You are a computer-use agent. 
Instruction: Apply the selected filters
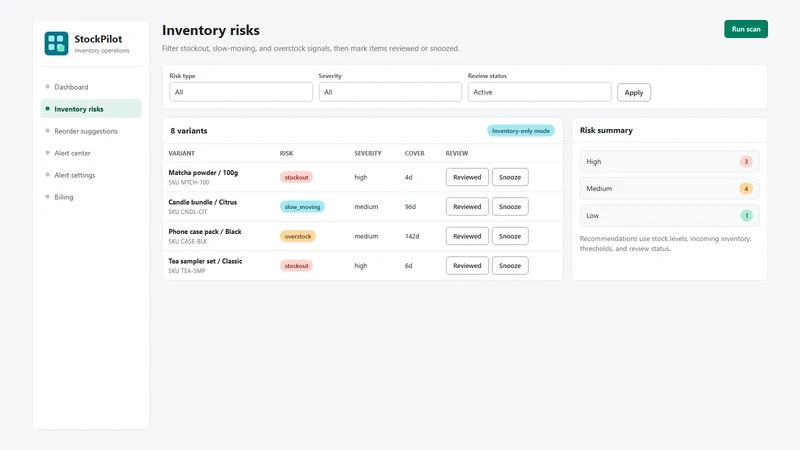tap(634, 92)
